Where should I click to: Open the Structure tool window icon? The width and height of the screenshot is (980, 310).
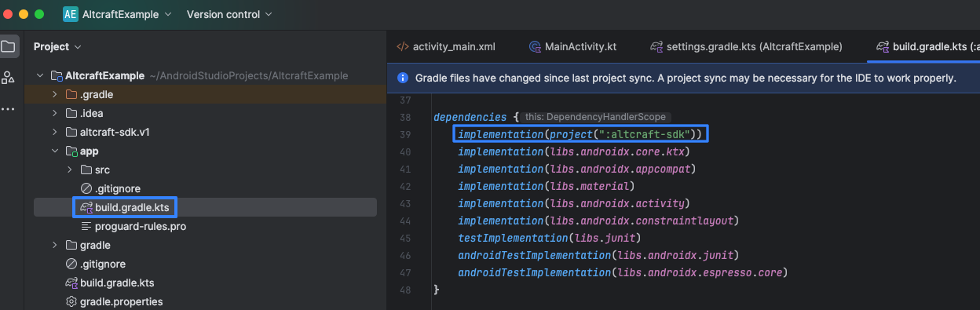8,77
